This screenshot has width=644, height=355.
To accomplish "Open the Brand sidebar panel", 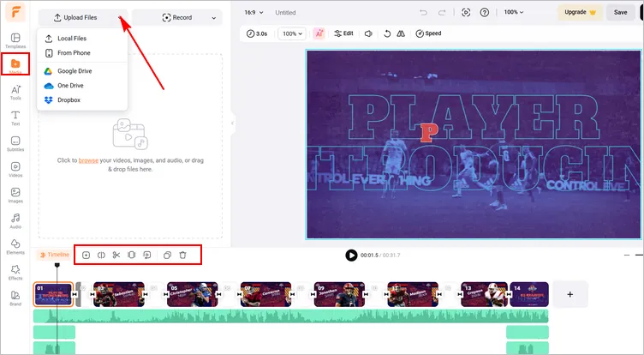I will coord(15,298).
